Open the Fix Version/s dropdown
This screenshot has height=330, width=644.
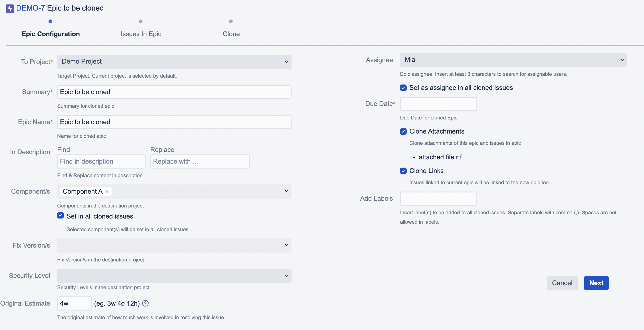coord(174,245)
